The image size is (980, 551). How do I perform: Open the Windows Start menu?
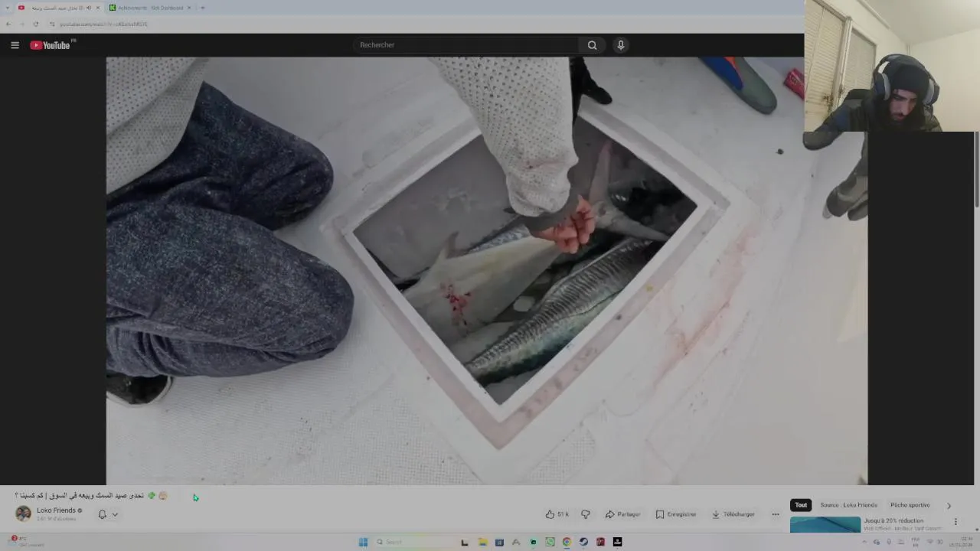click(363, 542)
